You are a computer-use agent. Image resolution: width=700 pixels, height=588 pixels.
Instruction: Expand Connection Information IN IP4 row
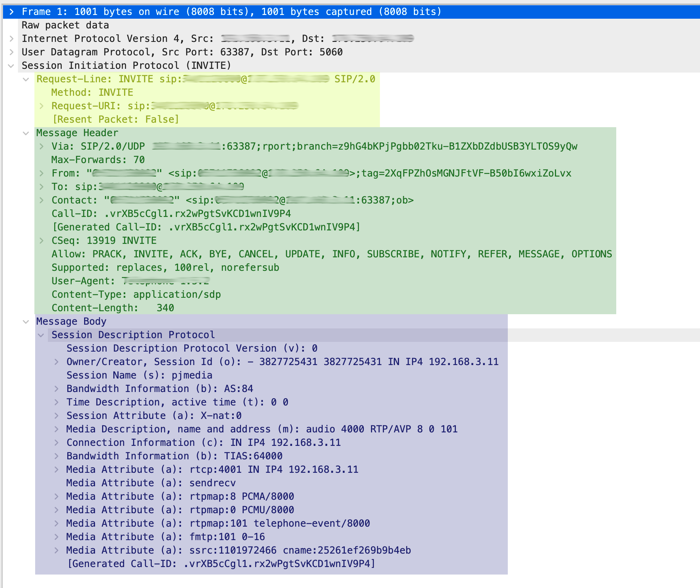(56, 442)
